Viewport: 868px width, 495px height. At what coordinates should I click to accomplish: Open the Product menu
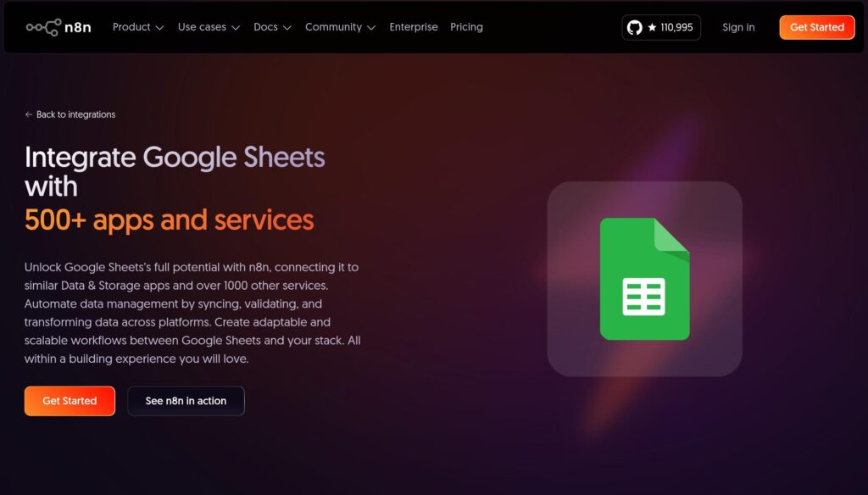click(138, 27)
